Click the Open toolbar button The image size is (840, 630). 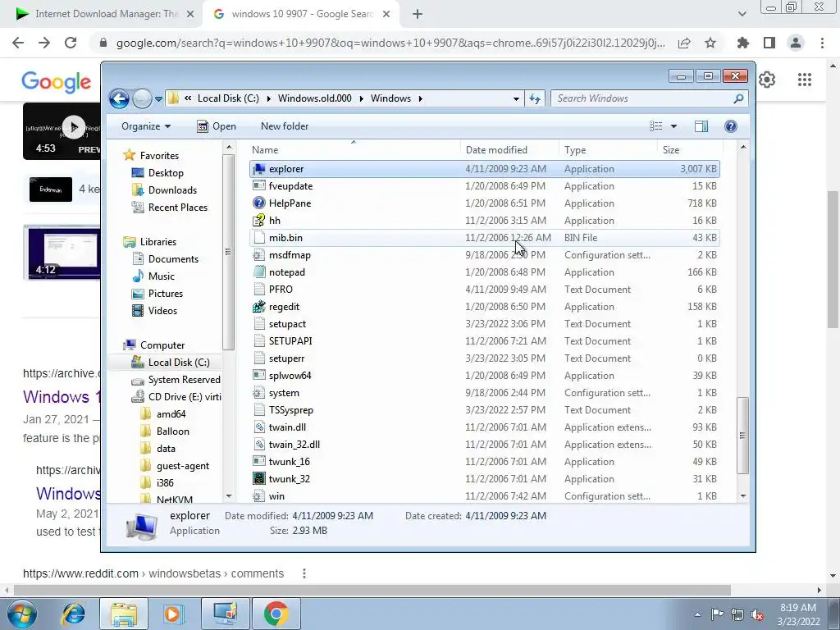click(x=217, y=126)
